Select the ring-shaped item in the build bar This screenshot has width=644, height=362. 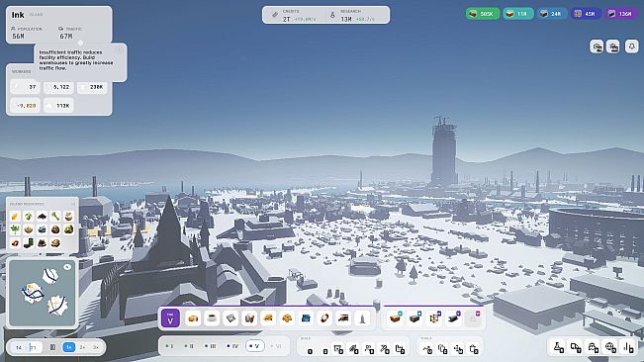pyautogui.click(x=324, y=318)
